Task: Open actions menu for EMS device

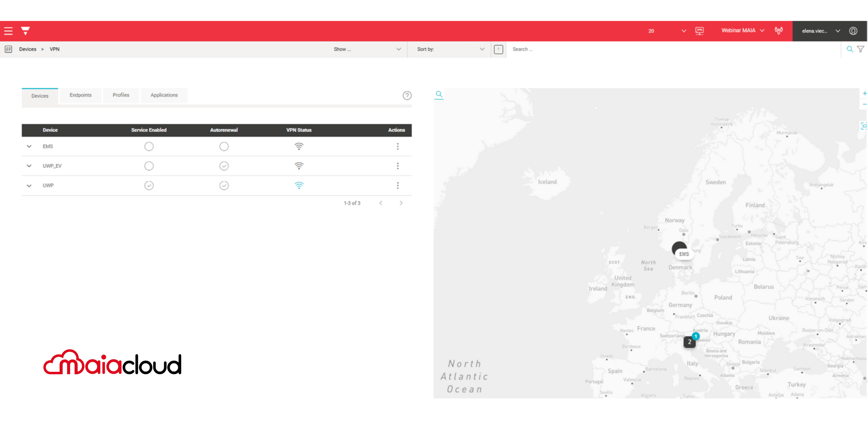Action: (x=398, y=147)
